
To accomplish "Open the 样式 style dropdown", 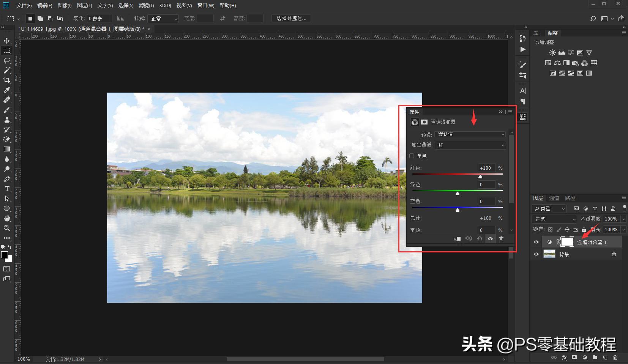I will [x=164, y=19].
